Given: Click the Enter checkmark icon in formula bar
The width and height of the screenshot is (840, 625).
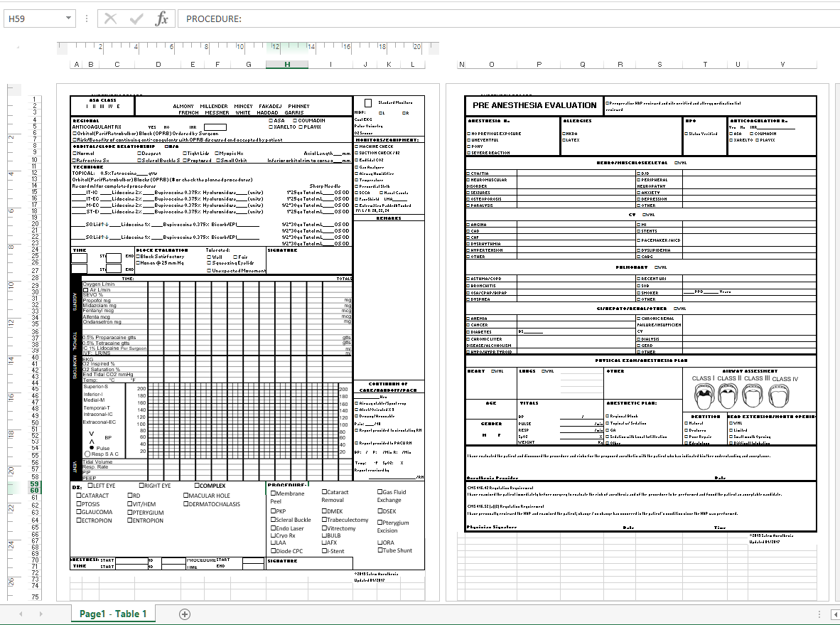Looking at the screenshot, I should click(x=136, y=18).
